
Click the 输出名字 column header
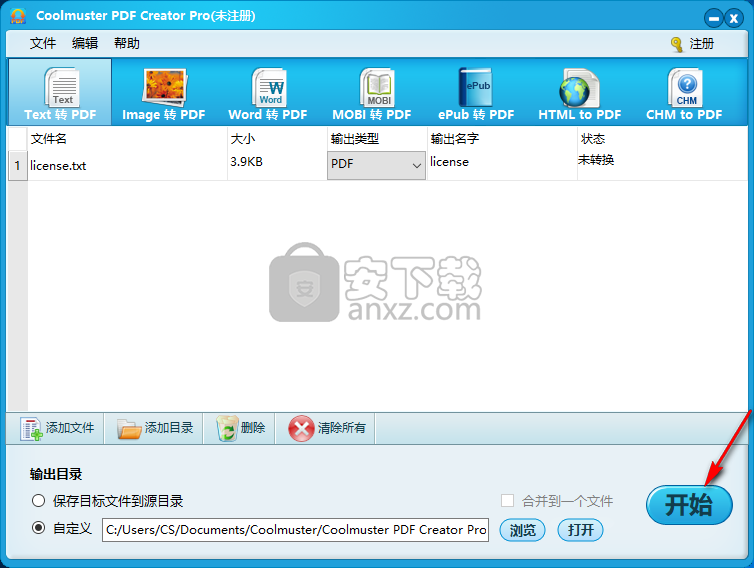point(502,139)
